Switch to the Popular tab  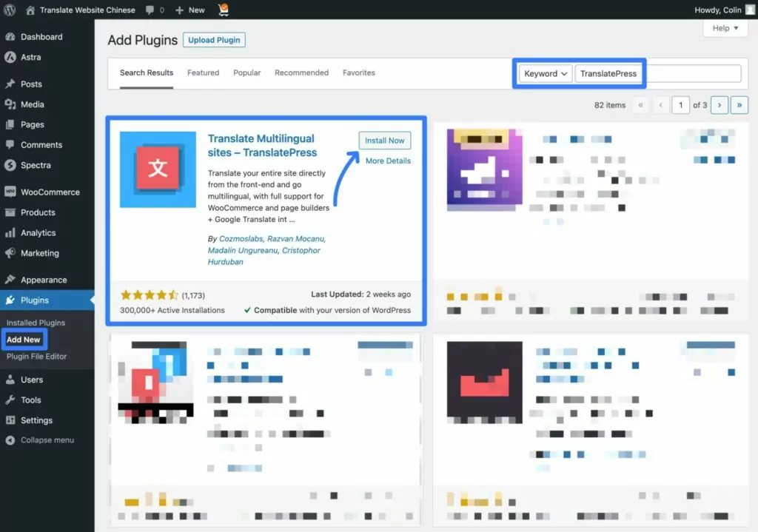coord(247,73)
